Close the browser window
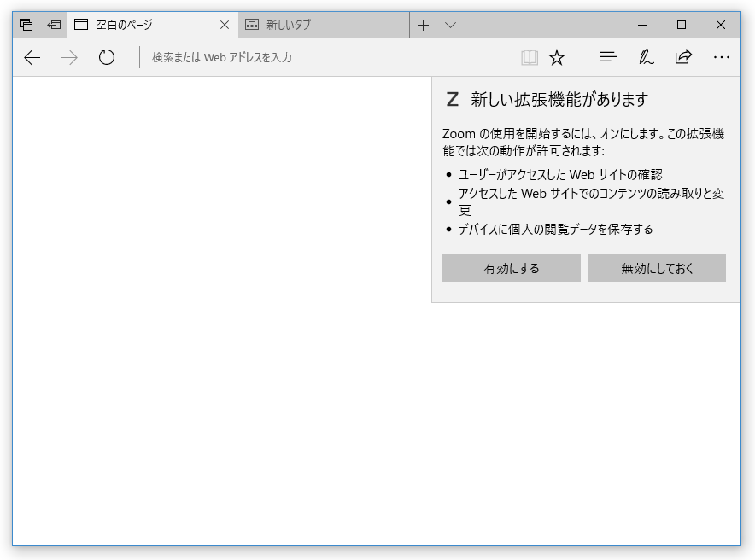The width and height of the screenshot is (755, 560). pyautogui.click(x=721, y=25)
